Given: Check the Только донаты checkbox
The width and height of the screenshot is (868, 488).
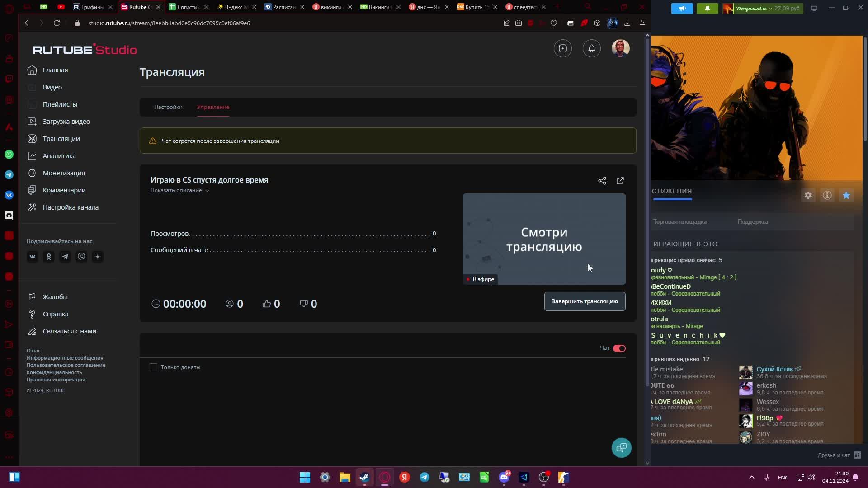Looking at the screenshot, I should point(153,367).
